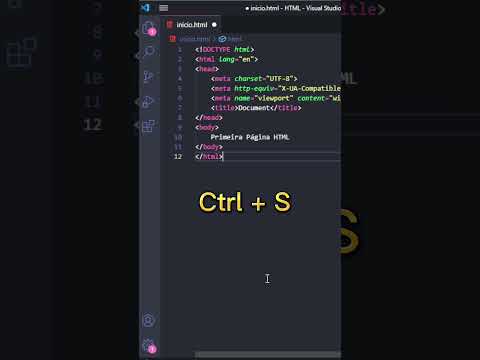Open the Run and Debug view
Image resolution: width=480 pixels, height=360 pixels.
click(x=149, y=102)
